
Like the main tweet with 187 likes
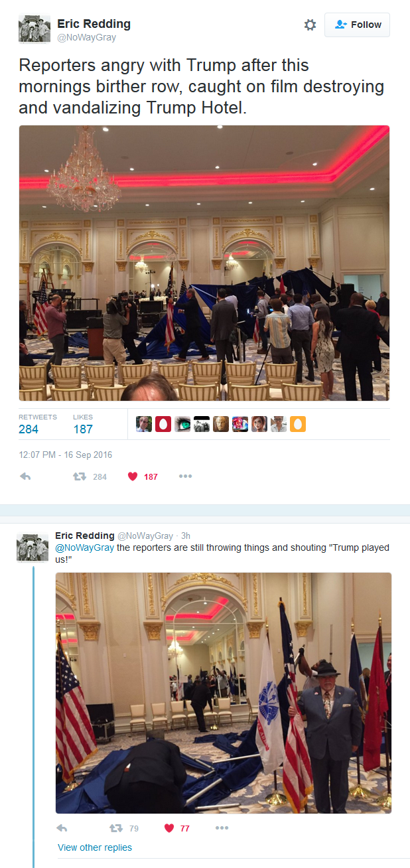[143, 476]
